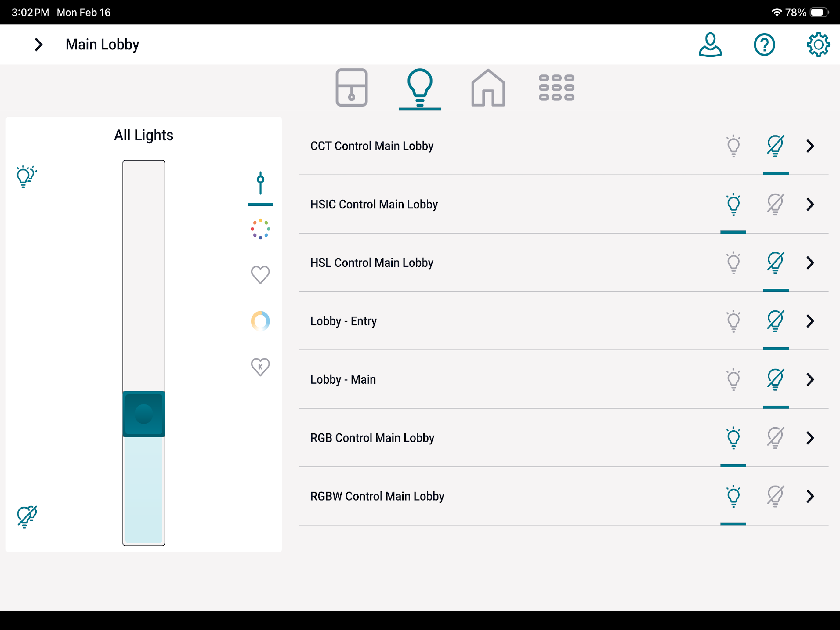Expand the navigation chevron beside Main Lobby
840x630 pixels.
pyautogui.click(x=38, y=45)
